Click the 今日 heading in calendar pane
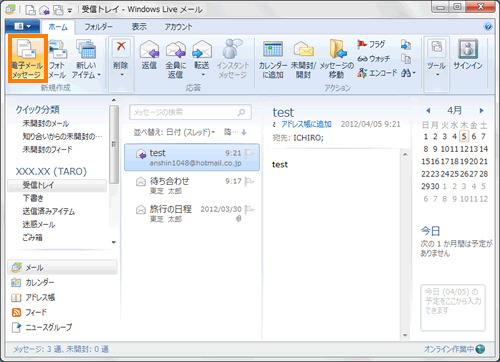 430,231
